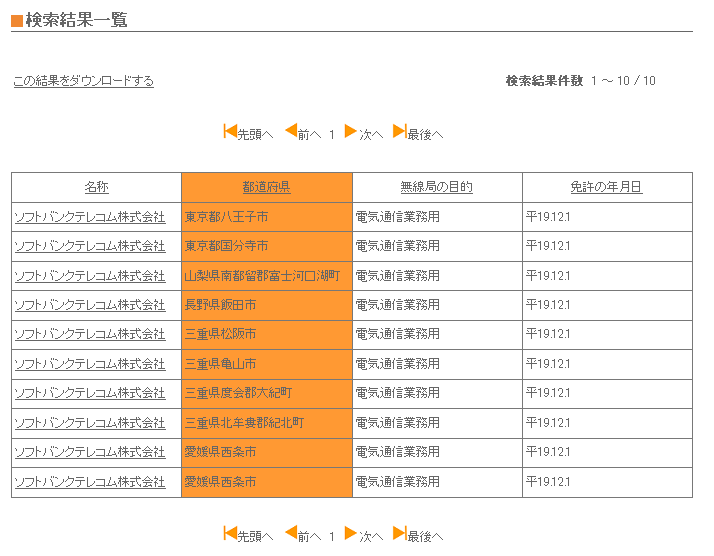This screenshot has height=556, width=714.
Task: Open ソフトバンクテレコム link in 三重県北牟婁郡紀北町 row
Action: click(90, 423)
